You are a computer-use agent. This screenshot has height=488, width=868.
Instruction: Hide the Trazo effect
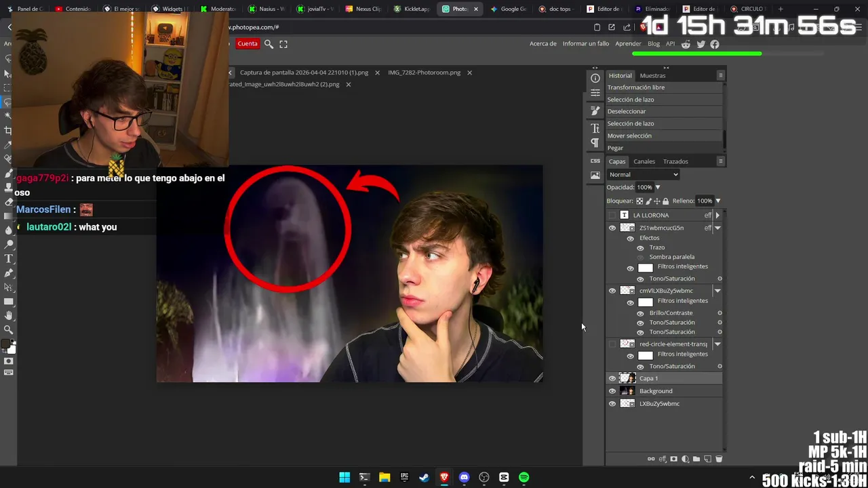pyautogui.click(x=640, y=247)
